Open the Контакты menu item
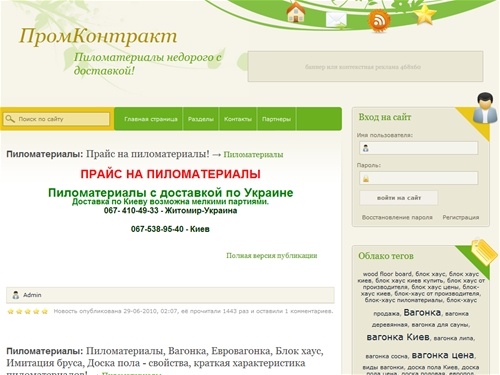Image resolution: width=500 pixels, height=375 pixels. tap(238, 119)
